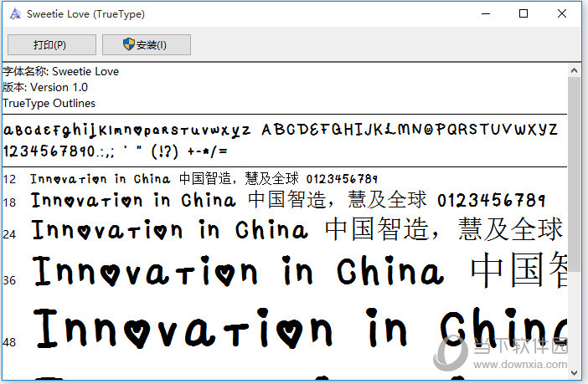Click the size 12 sample line
This screenshot has height=384, width=588.
(204, 179)
